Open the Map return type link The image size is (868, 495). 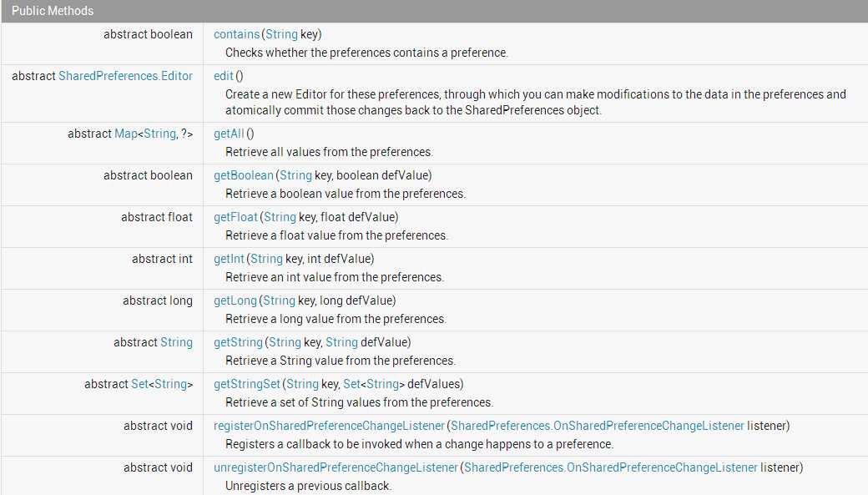pos(126,134)
